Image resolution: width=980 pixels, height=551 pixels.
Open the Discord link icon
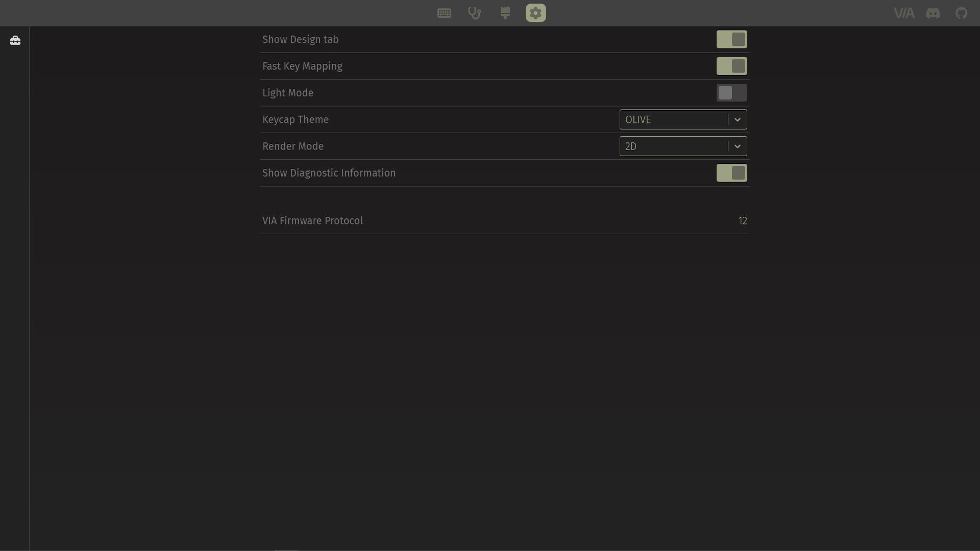pos(933,13)
